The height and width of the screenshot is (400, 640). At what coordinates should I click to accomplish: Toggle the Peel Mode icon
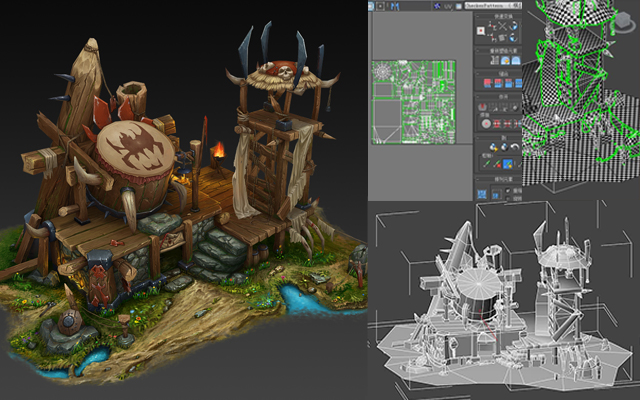(x=504, y=147)
